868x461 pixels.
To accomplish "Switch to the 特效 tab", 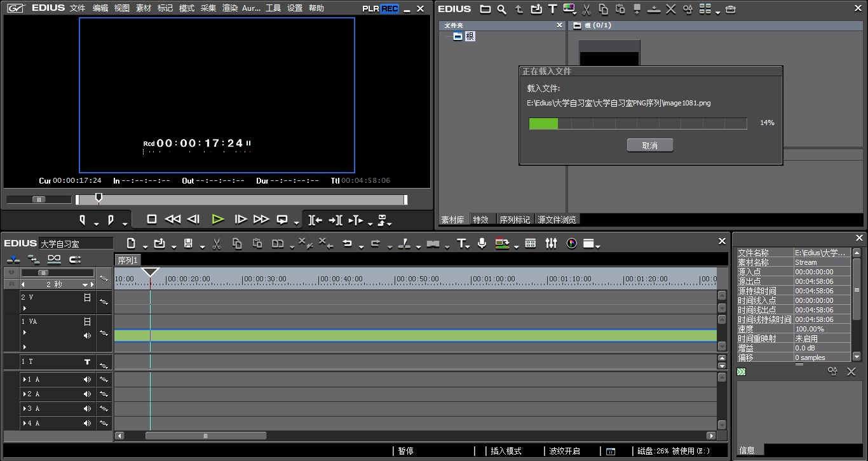I will tap(481, 220).
